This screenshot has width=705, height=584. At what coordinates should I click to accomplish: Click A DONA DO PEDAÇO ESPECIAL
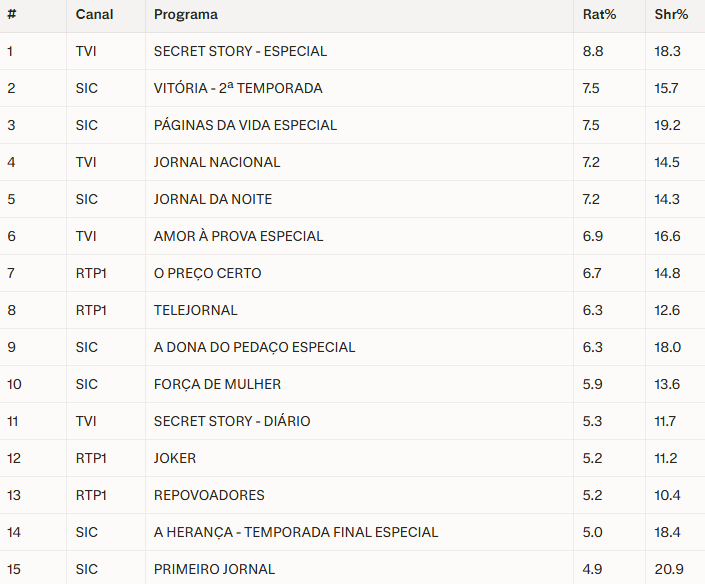click(254, 347)
